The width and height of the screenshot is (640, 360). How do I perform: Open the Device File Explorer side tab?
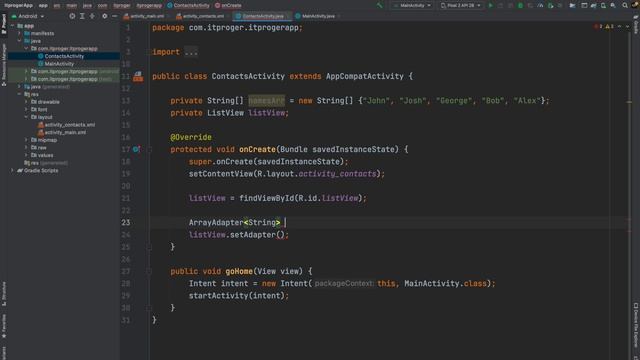click(636, 324)
